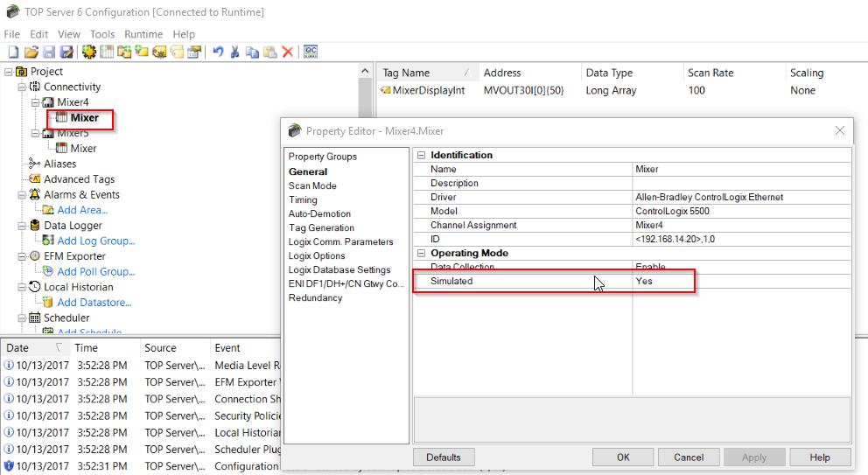This screenshot has height=475, width=868.
Task: Click the Duplicate Tag toolbar icon
Action: (x=177, y=52)
